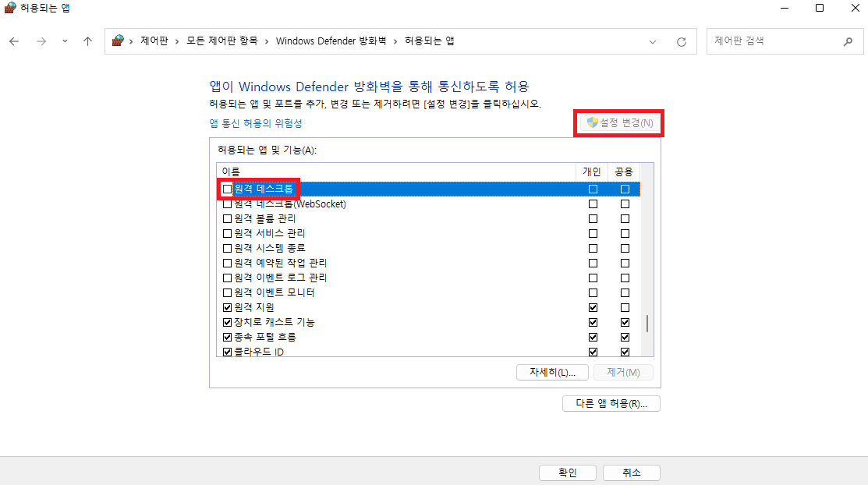Click the title bar firewall icon
868x485 pixels.
tap(9, 8)
